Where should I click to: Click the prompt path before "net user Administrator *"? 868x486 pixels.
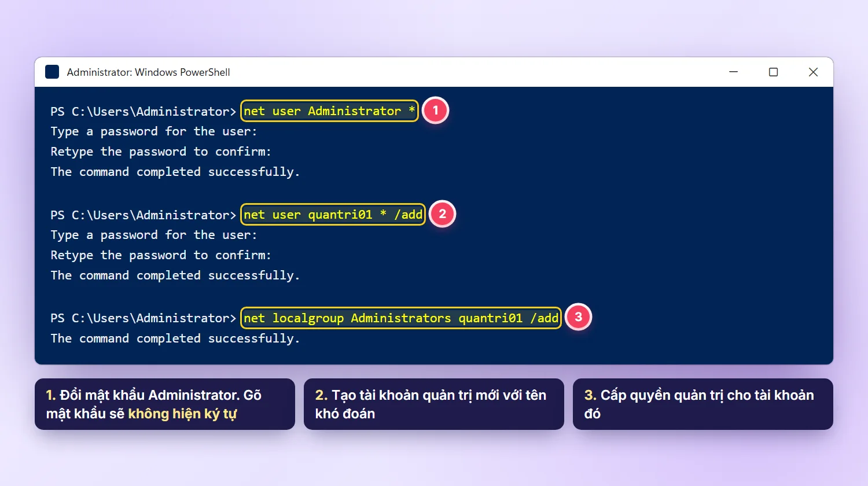(x=144, y=111)
